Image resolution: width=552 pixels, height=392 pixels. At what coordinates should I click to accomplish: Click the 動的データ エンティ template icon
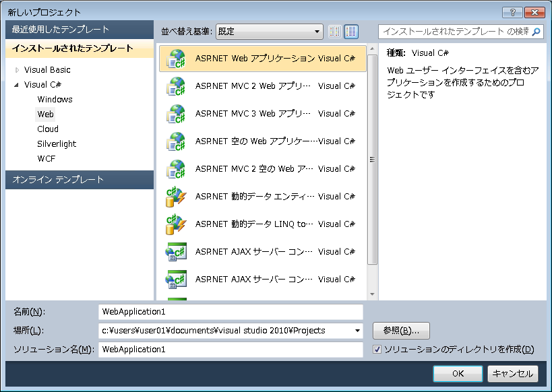(x=176, y=197)
